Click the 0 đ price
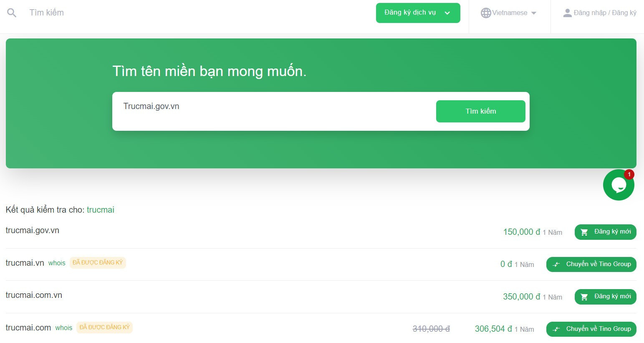This screenshot has height=343, width=644. 506,264
